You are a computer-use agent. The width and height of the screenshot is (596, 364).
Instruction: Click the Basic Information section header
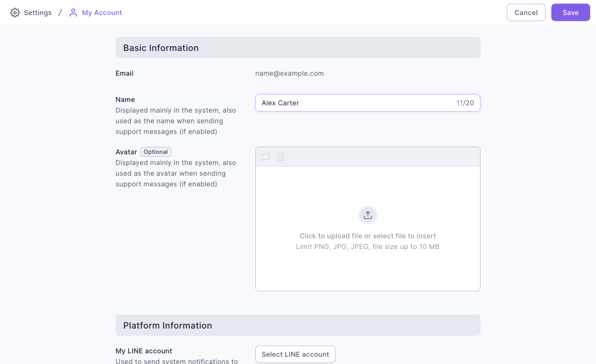click(x=298, y=48)
